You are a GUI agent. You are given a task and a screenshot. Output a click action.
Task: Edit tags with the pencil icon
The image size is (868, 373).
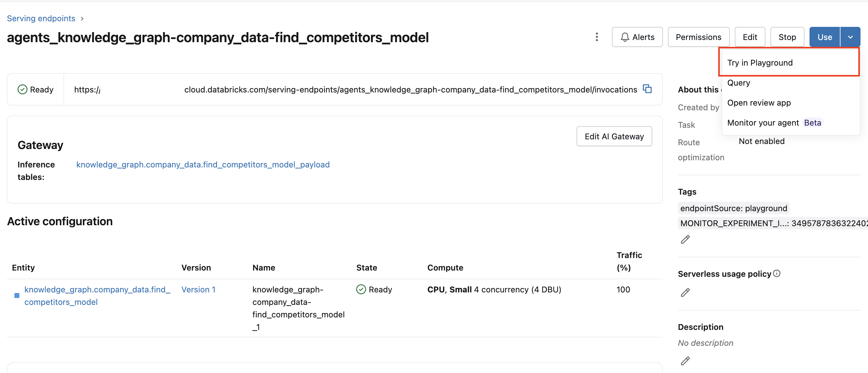point(685,239)
